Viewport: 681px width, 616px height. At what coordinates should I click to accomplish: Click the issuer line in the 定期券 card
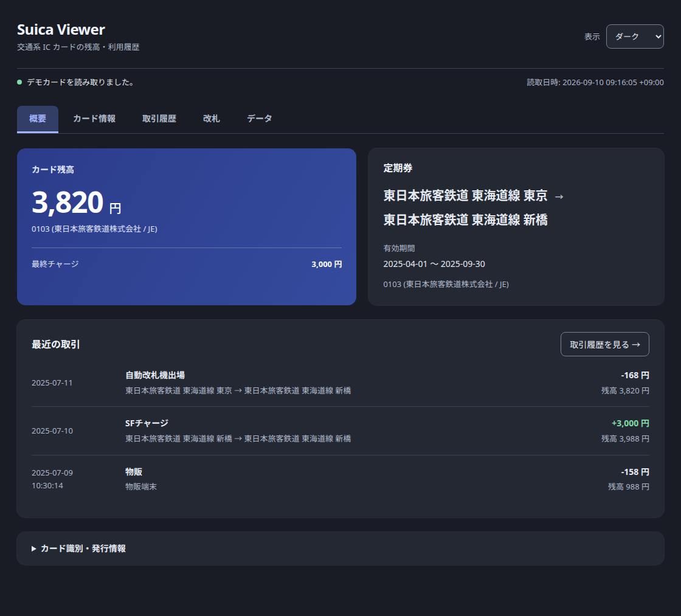446,284
